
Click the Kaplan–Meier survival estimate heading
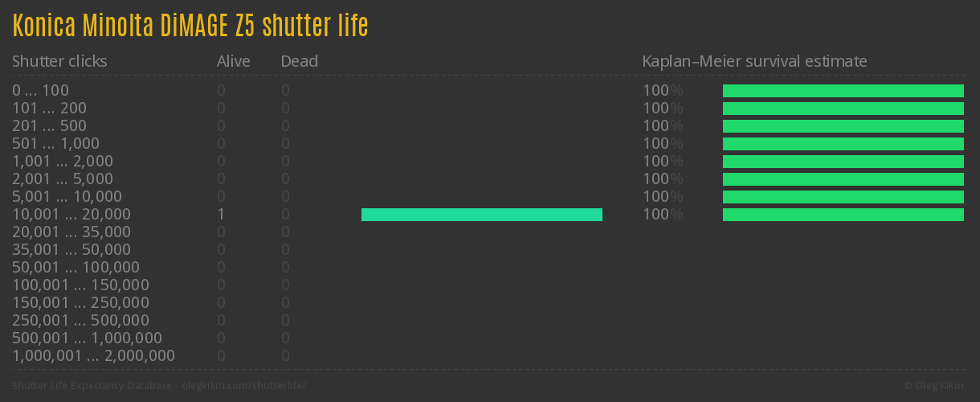coord(754,62)
